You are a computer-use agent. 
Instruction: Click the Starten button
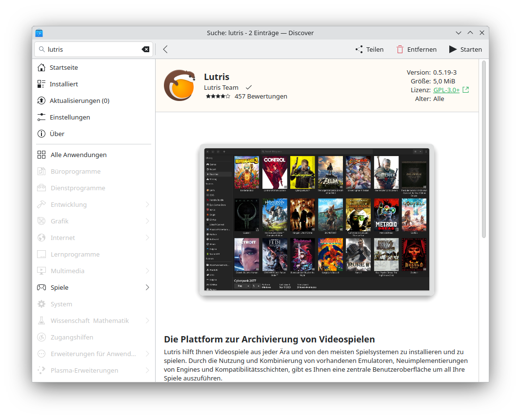(x=465, y=49)
